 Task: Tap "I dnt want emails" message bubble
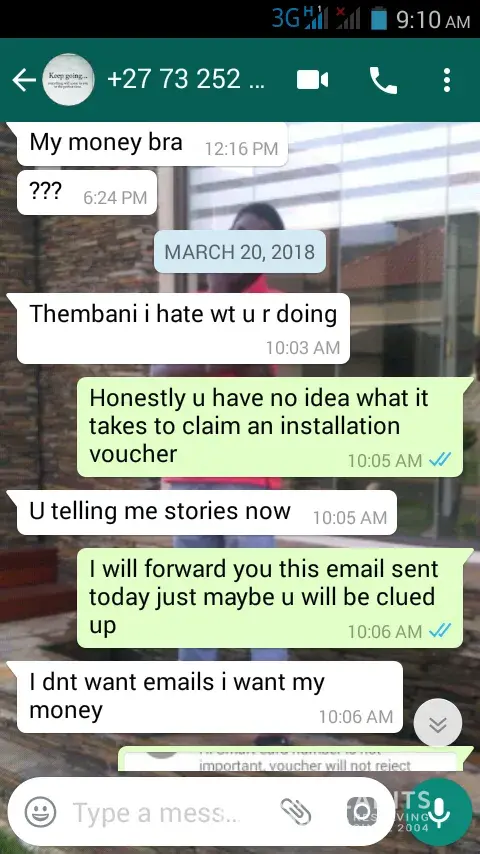click(210, 697)
